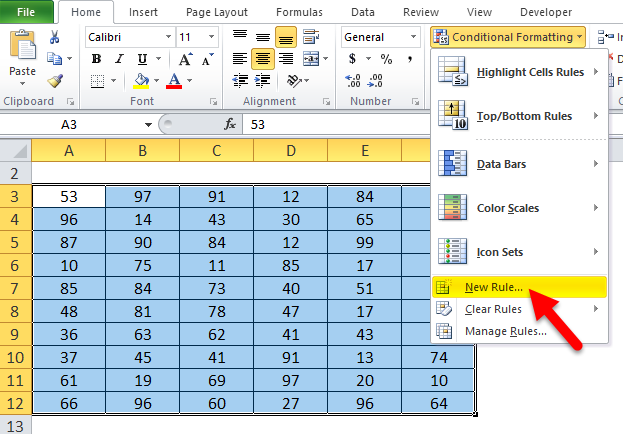Click the Insert Function fx button
Image resolution: width=623 pixels, height=434 pixels.
[x=230, y=124]
